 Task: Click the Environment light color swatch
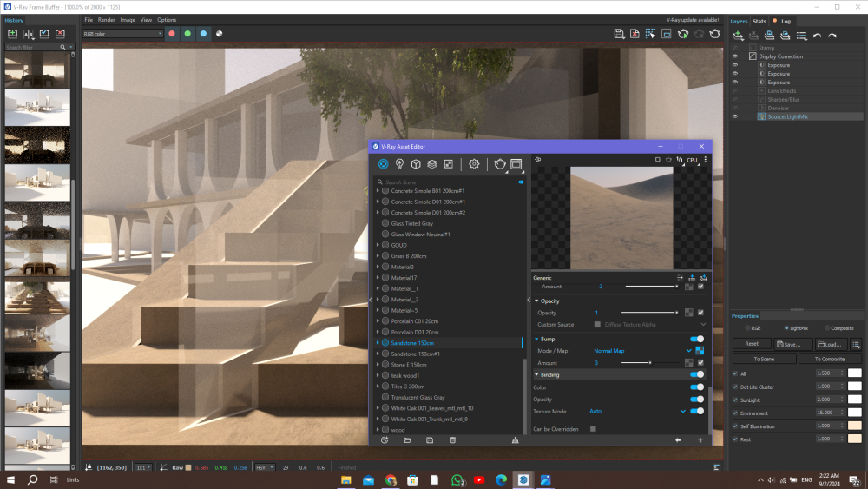pyautogui.click(x=854, y=413)
